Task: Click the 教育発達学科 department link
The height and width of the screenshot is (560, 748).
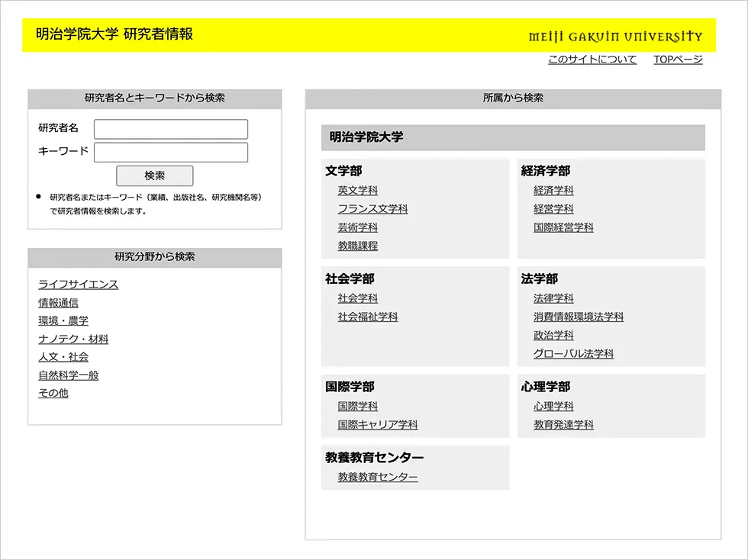Action: (563, 425)
